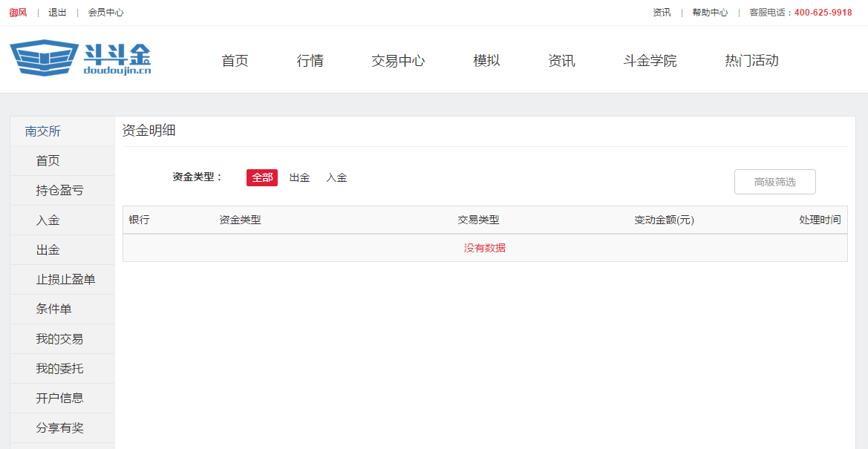Click the 高级筛选 button
This screenshot has height=449, width=868.
click(774, 182)
